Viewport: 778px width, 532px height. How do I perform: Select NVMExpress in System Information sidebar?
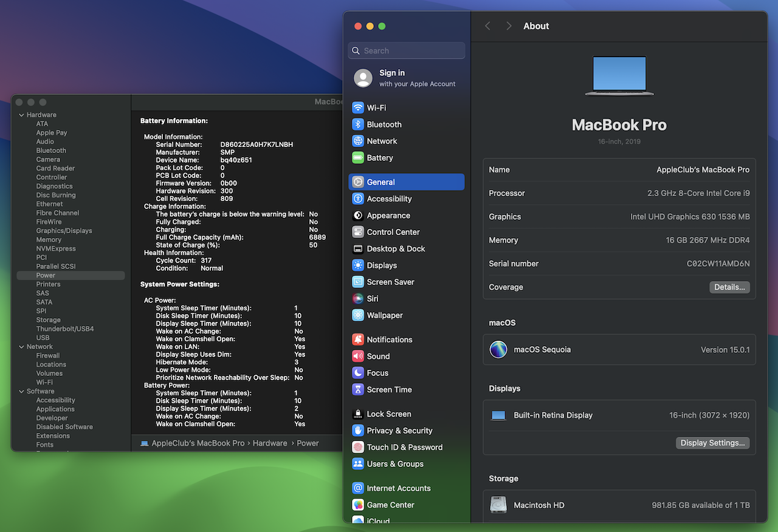56,249
